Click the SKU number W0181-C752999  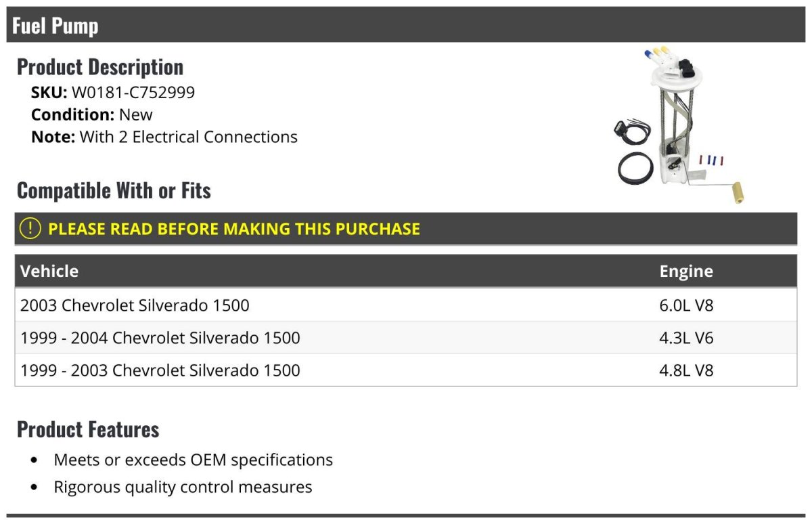(133, 92)
